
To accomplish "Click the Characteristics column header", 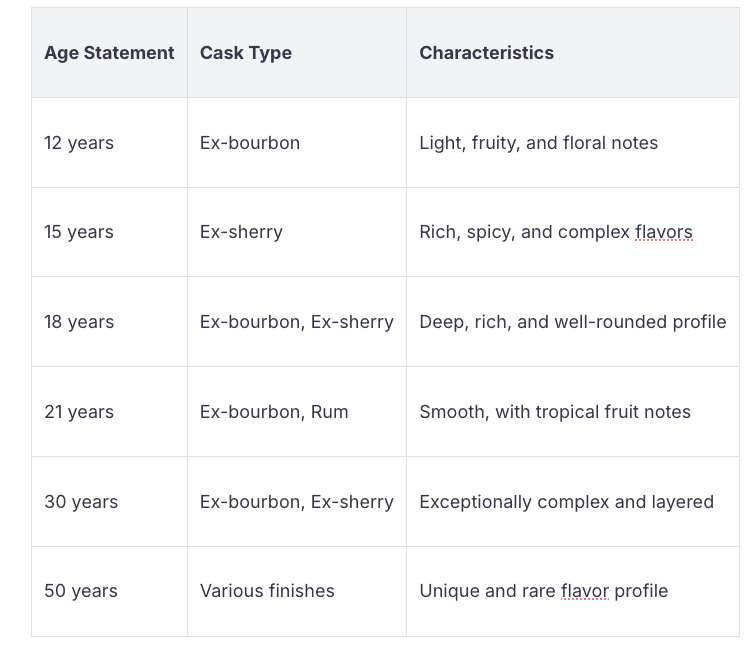I will tap(486, 53).
